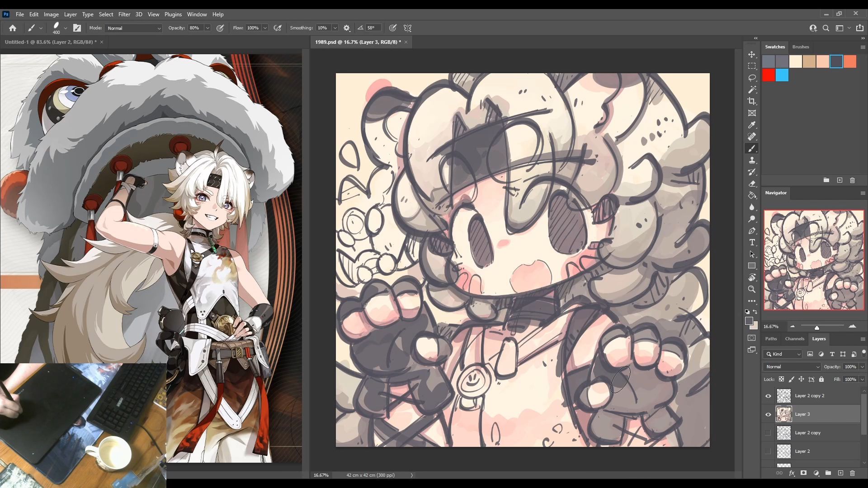
Task: Select the Lasso tool
Action: click(752, 78)
